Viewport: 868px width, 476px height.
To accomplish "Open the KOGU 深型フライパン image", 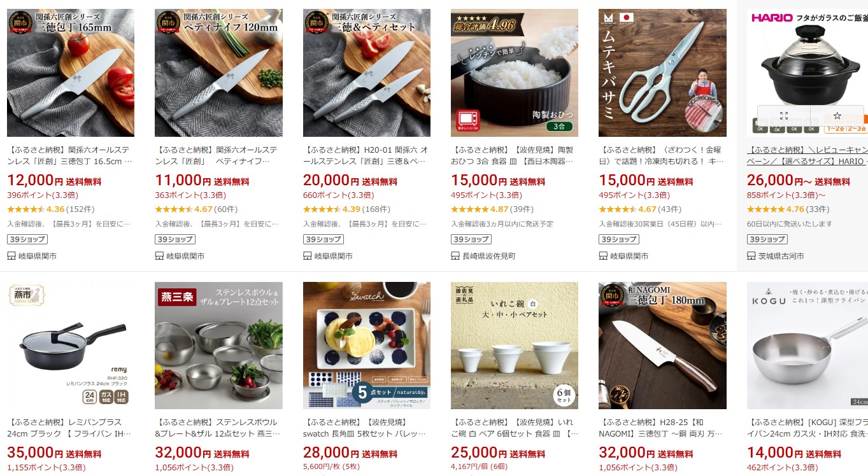I will (x=808, y=346).
